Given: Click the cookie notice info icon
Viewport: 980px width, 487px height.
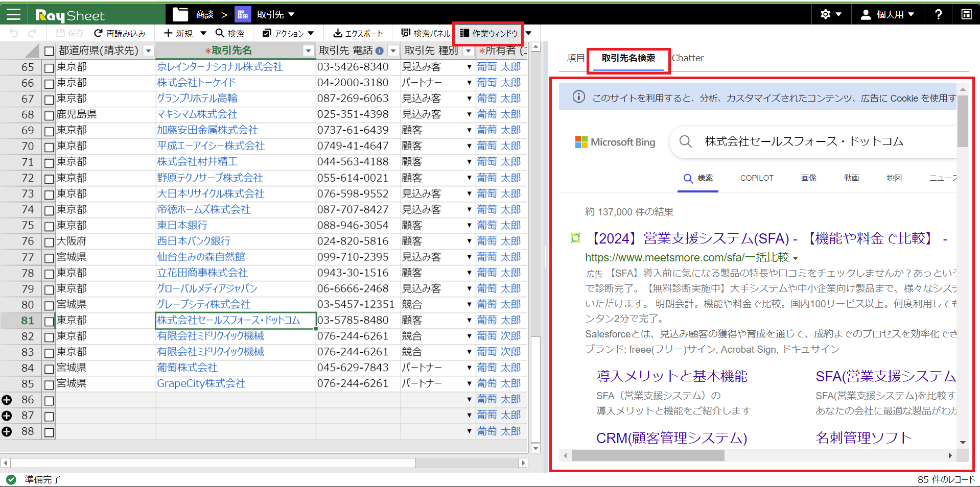Looking at the screenshot, I should pos(578,96).
